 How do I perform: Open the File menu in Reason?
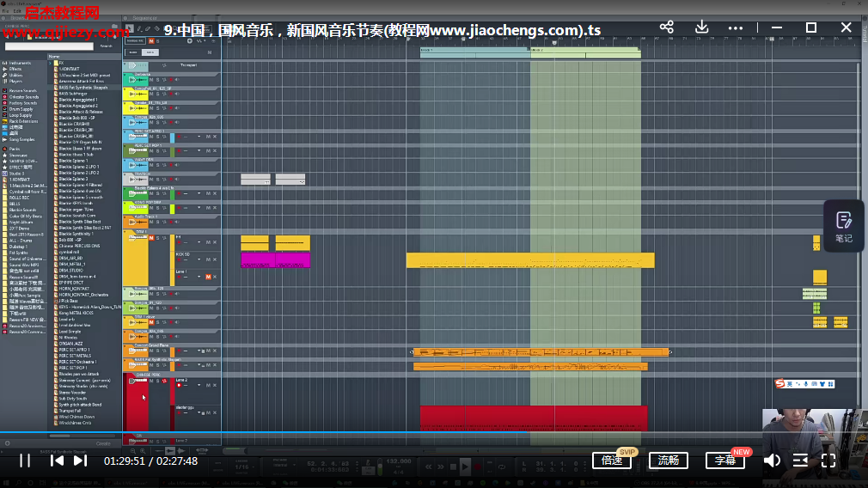[5, 11]
